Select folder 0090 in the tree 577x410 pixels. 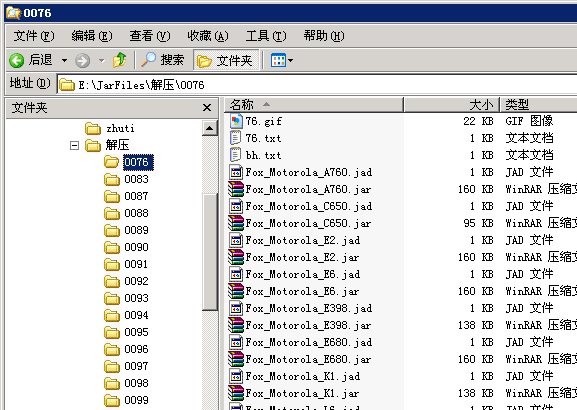click(136, 247)
